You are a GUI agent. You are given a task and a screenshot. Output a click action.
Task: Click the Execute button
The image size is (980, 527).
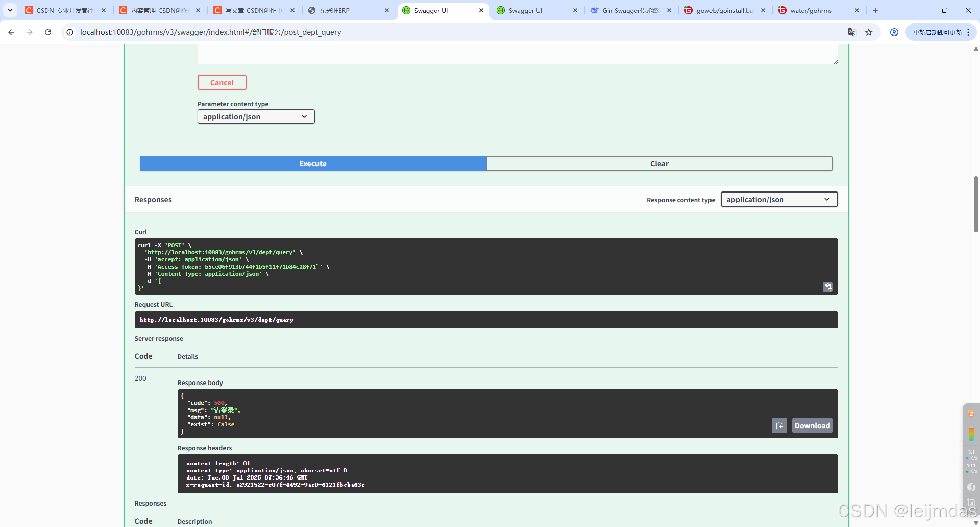312,163
